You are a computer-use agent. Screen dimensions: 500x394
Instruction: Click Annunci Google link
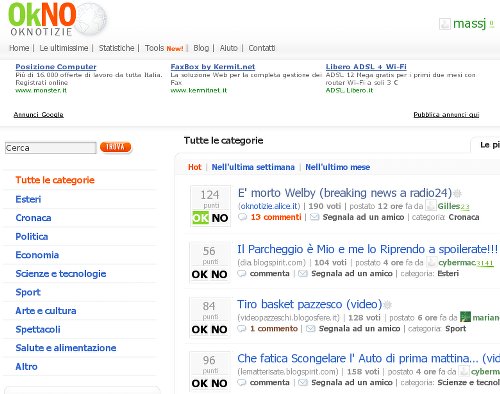click(38, 115)
